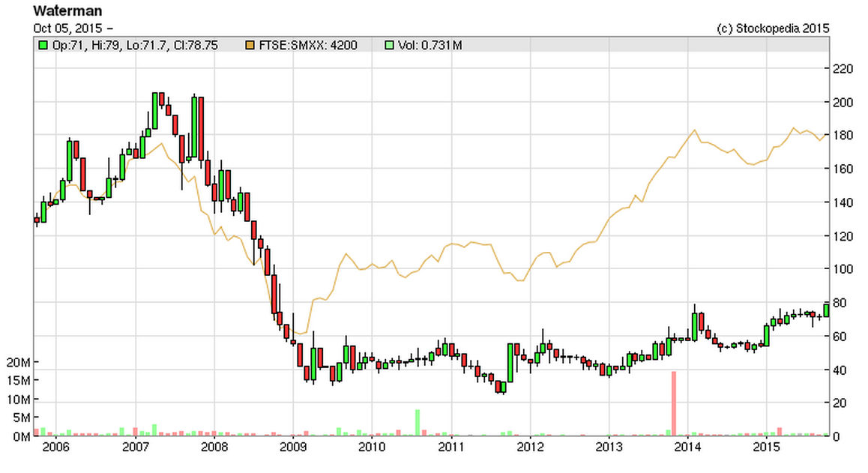This screenshot has width=868, height=473.
Task: Click the 10M volume axis label
Action: [18, 400]
